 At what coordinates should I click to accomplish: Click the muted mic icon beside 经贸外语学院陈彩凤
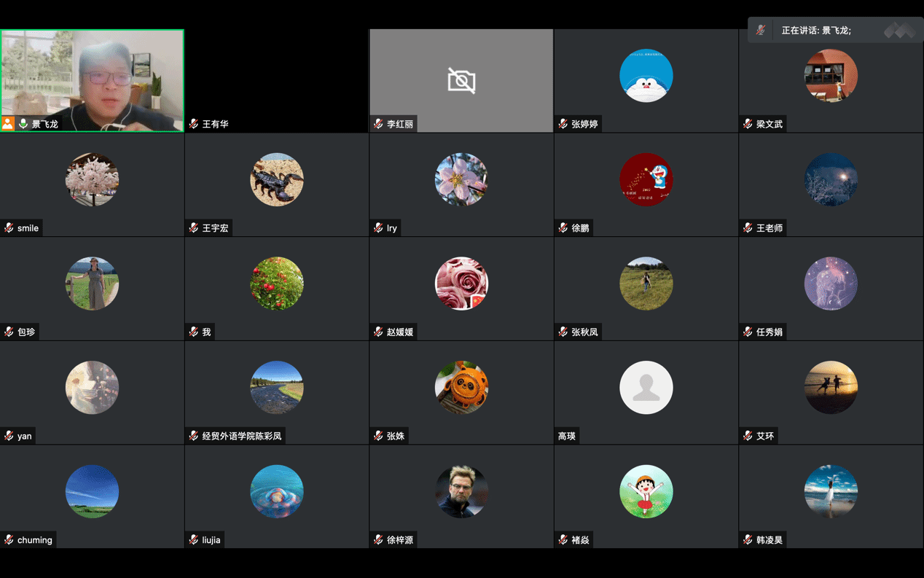[194, 436]
